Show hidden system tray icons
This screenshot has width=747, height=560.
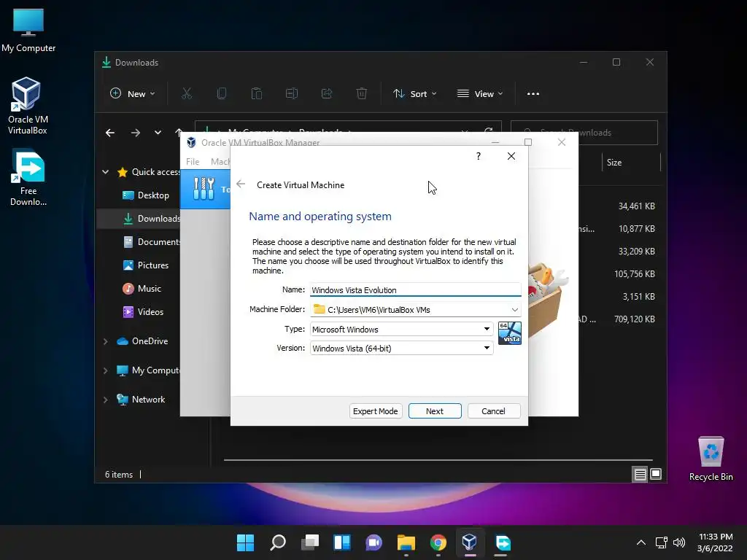pos(641,542)
